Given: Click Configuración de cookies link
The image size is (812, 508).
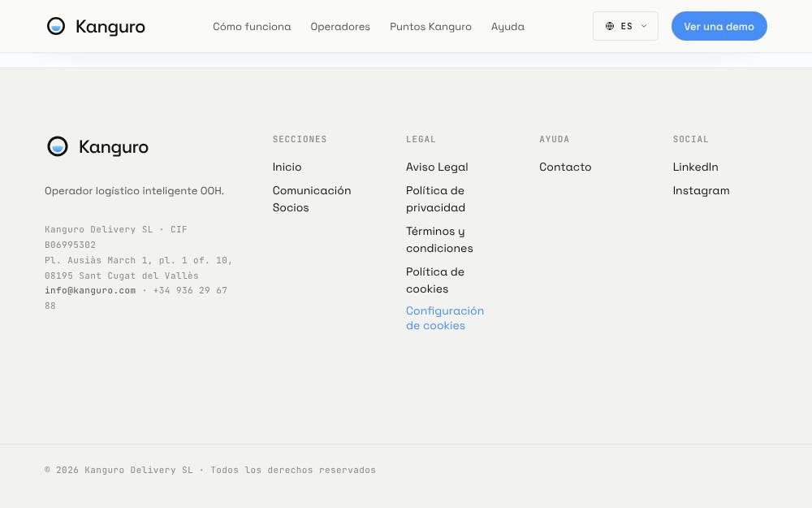Looking at the screenshot, I should [445, 318].
